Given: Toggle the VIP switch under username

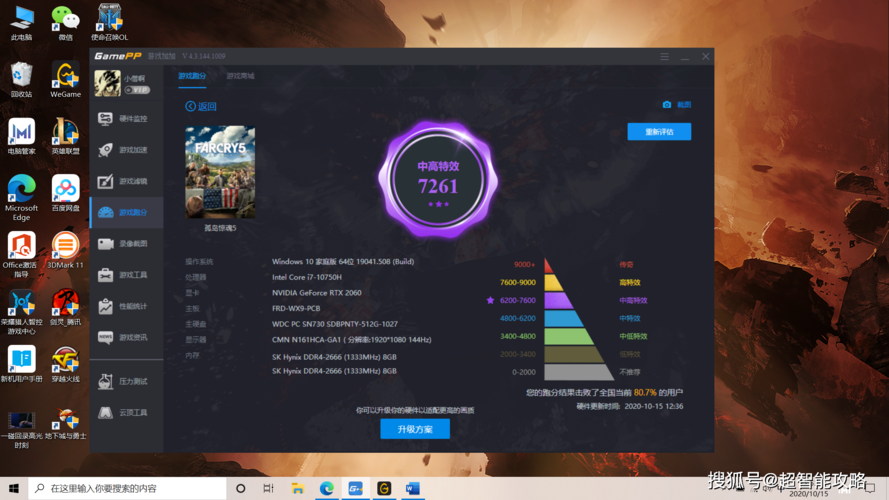Looking at the screenshot, I should pyautogui.click(x=137, y=90).
